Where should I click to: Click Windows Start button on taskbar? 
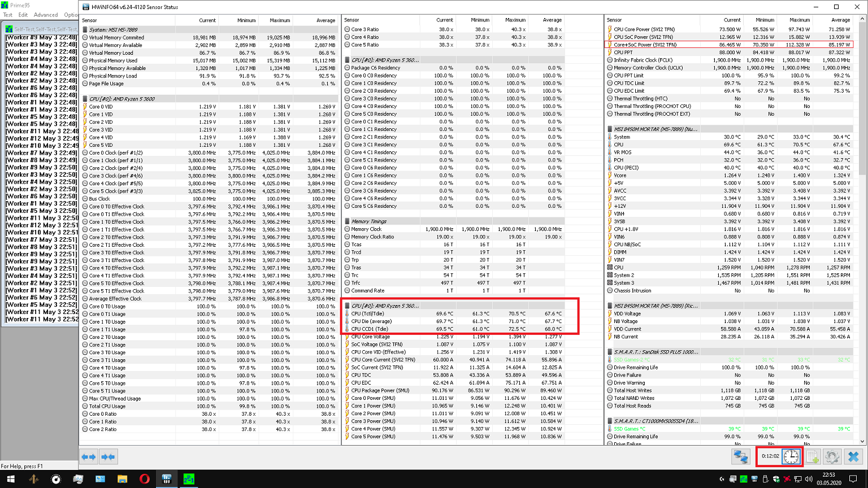click(x=11, y=479)
